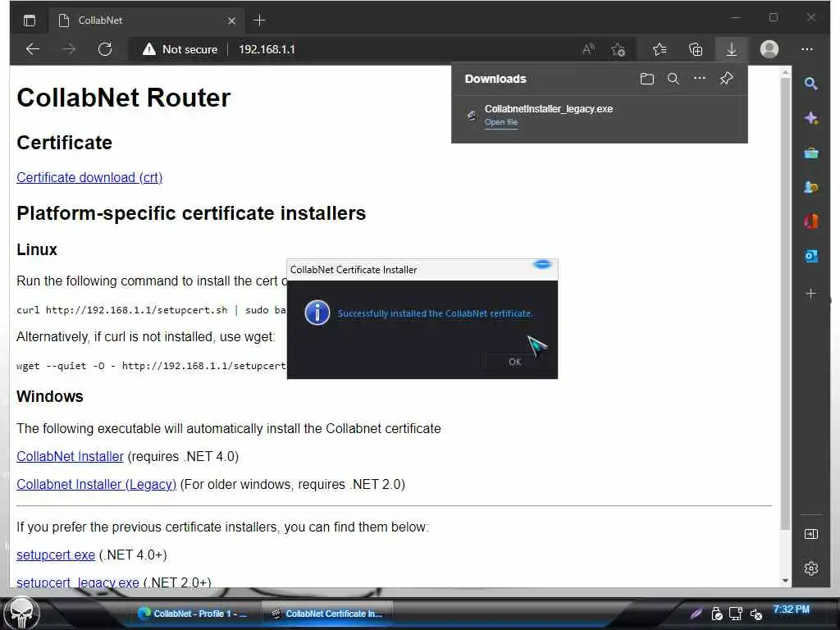Add this page to favorites
Viewport: 840px width, 630px height.
click(619, 49)
